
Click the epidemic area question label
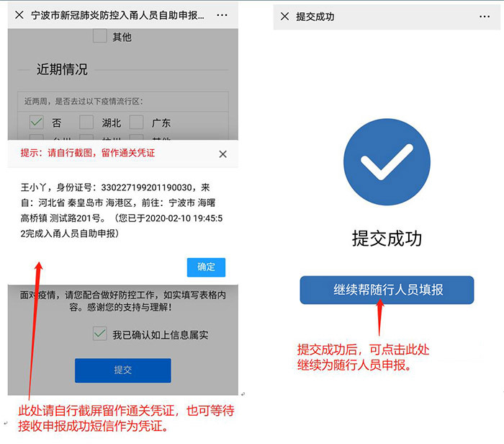point(84,102)
